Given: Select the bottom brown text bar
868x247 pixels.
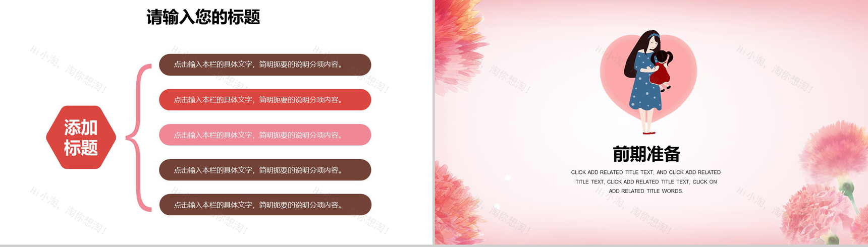Looking at the screenshot, I should (265, 205).
